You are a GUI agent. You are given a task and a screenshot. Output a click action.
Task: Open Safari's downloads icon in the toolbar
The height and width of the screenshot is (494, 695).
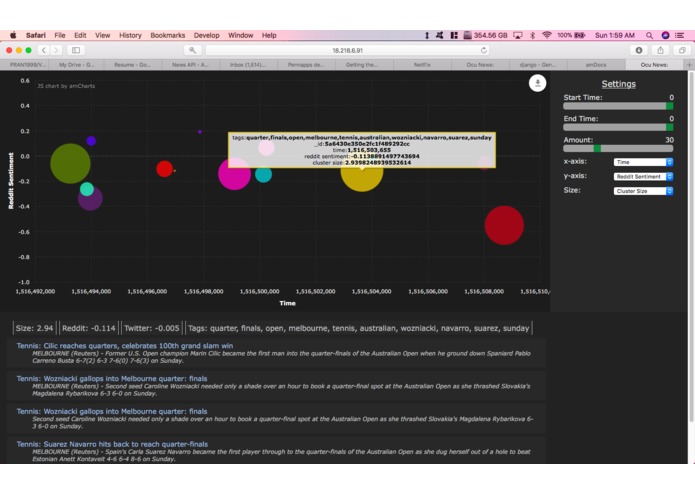tap(639, 50)
